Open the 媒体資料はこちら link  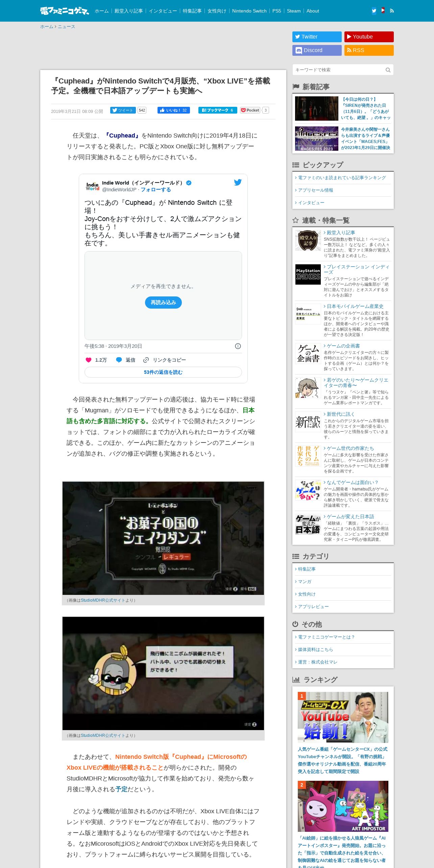coord(315,650)
